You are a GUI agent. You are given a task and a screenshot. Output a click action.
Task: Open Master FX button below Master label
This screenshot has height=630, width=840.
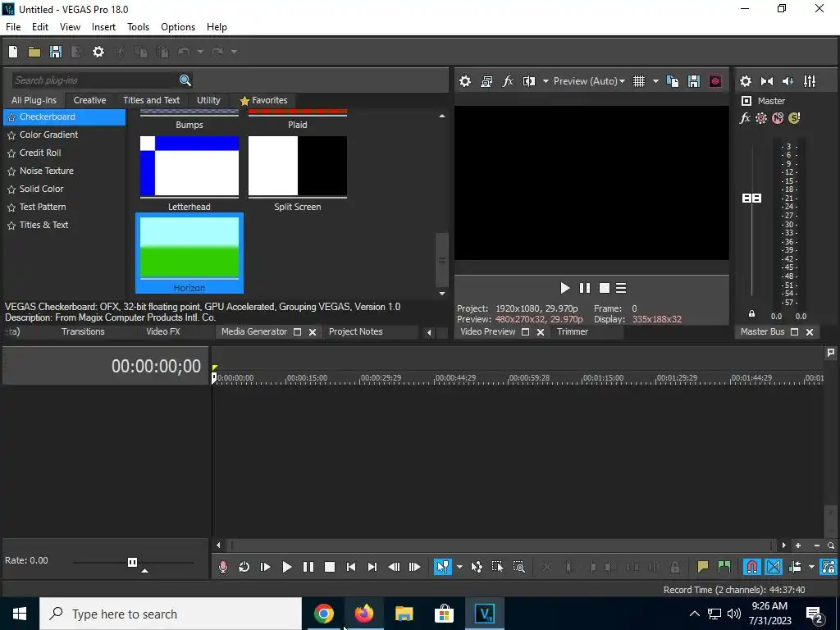pyautogui.click(x=745, y=118)
